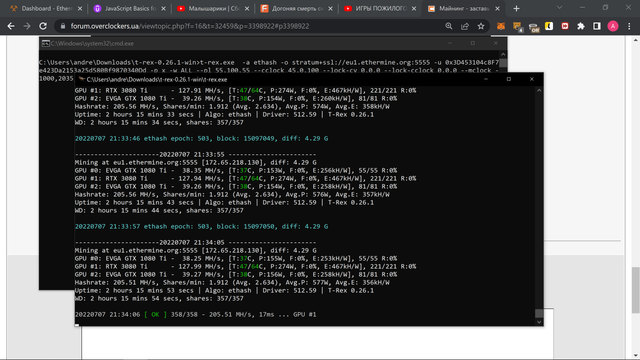The image size is (640, 360).
Task: Open the extension showing Off badge
Action: pyautogui.click(x=533, y=27)
